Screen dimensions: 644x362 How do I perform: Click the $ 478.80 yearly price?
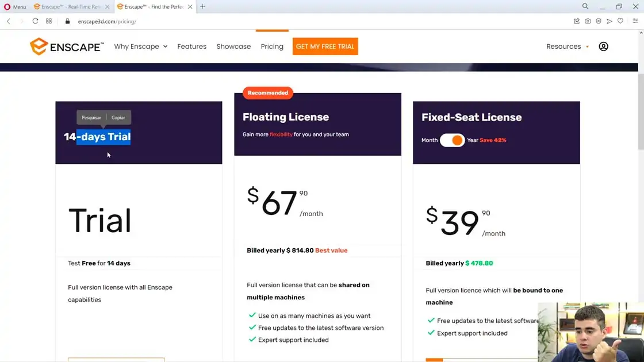click(x=479, y=263)
